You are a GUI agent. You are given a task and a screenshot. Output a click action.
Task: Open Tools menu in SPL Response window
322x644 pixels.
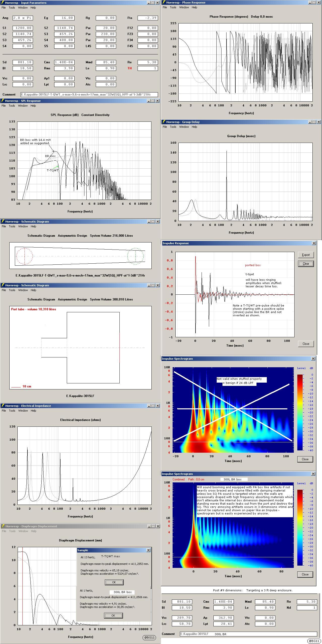tap(12, 106)
